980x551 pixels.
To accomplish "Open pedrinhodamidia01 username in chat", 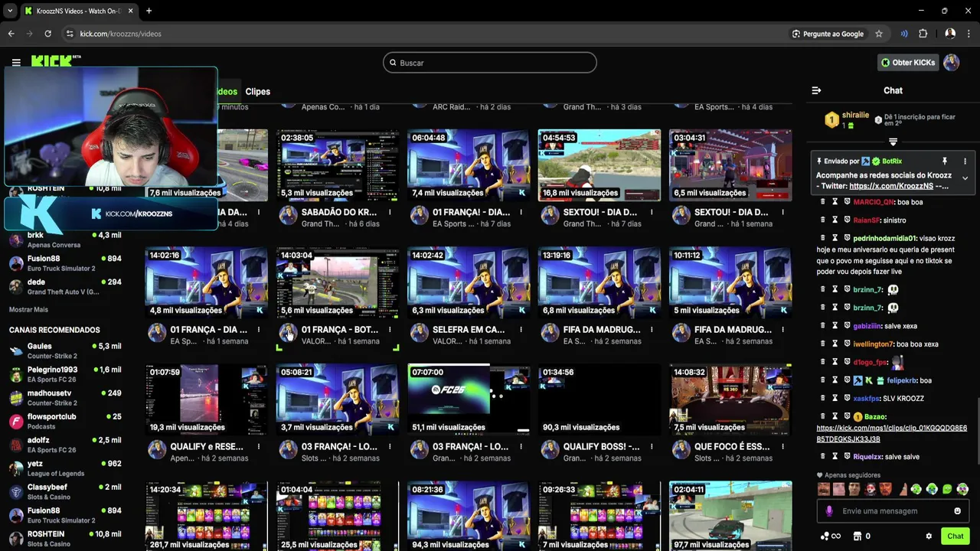I will tap(884, 238).
